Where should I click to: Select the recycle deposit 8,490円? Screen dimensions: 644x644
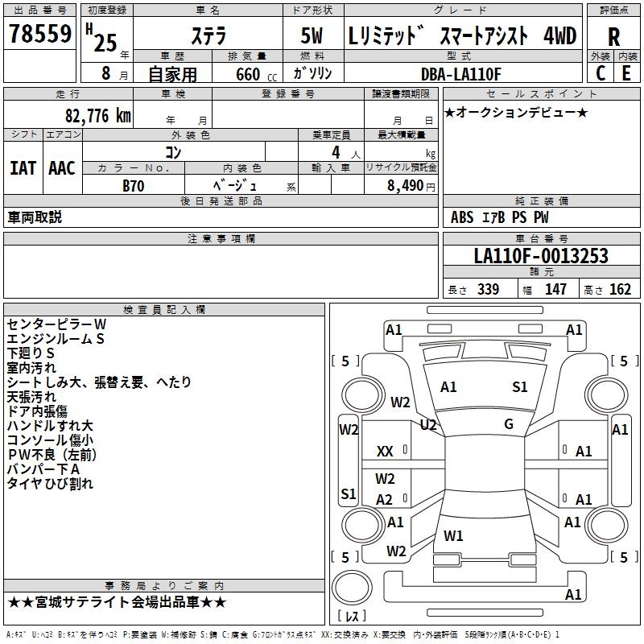point(411,186)
